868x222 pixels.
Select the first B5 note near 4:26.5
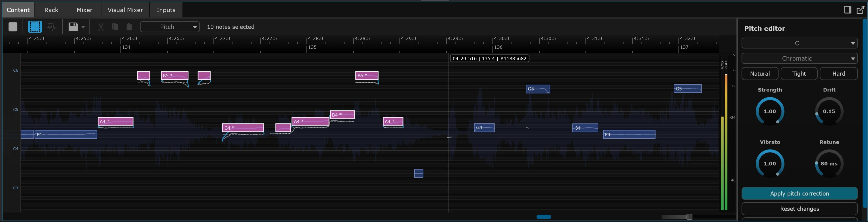click(175, 75)
